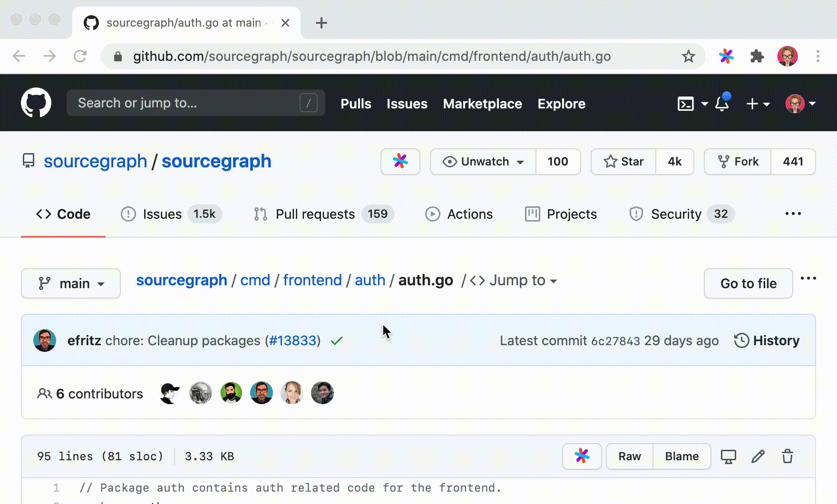Go forward to the next page
Screen dimensions: 837x504
[x=49, y=56]
